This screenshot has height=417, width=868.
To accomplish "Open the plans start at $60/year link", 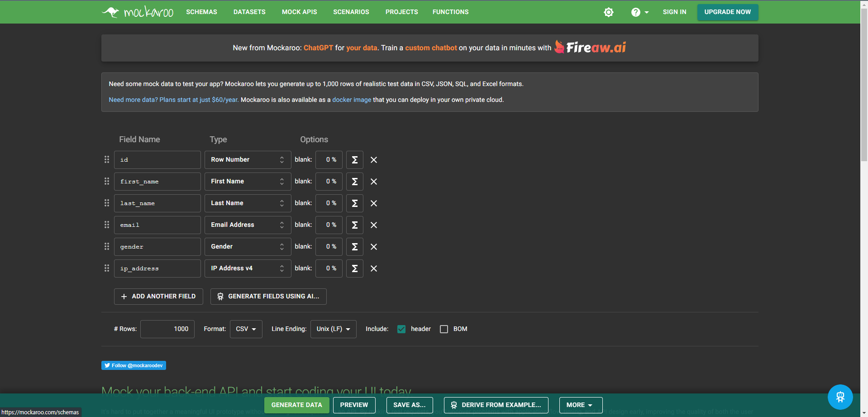I will coord(174,100).
